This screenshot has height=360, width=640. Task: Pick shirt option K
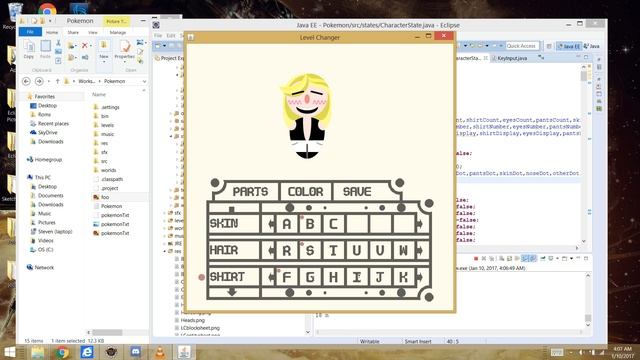pos(403,277)
